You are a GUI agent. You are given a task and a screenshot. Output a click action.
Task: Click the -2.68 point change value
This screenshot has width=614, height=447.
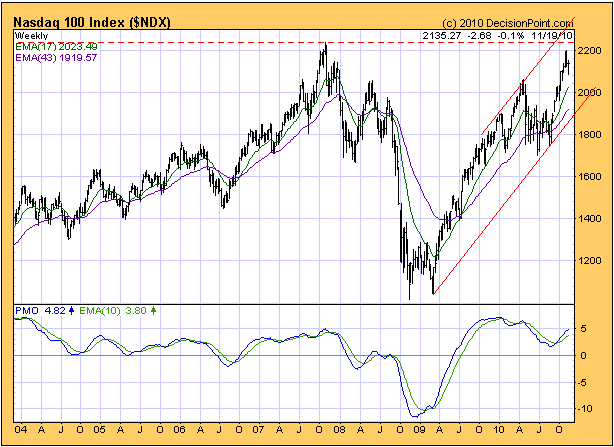(x=480, y=36)
